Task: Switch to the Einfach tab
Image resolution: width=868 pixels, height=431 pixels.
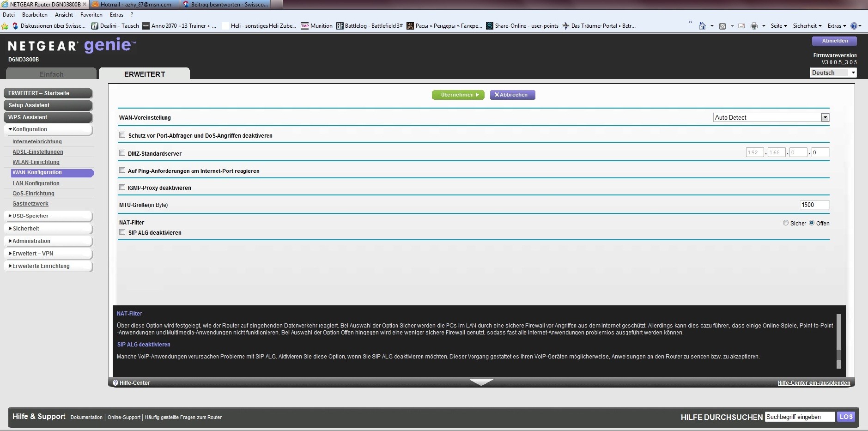Action: coord(51,74)
